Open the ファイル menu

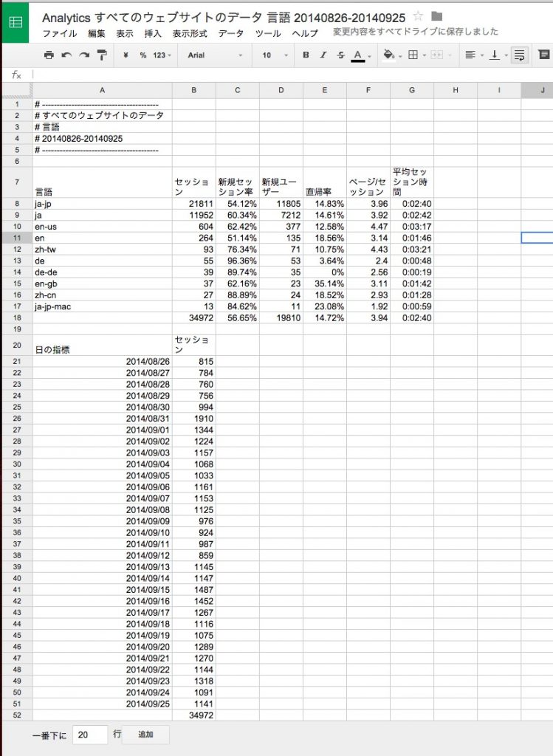(x=60, y=33)
